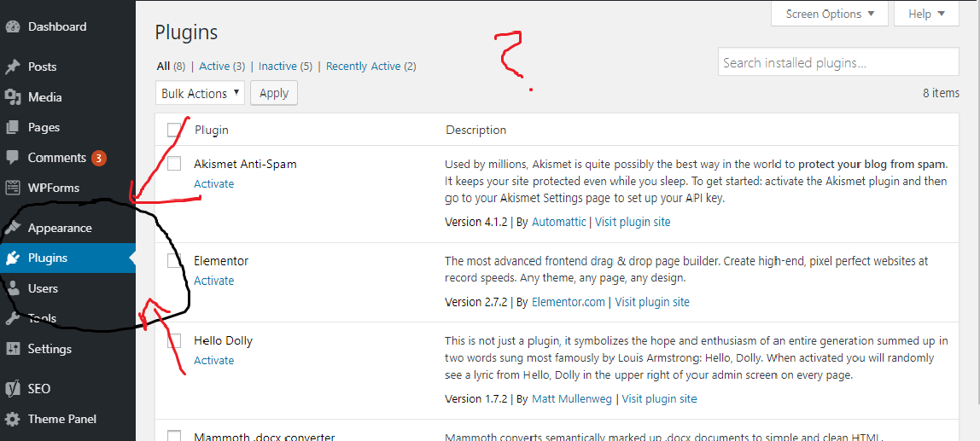Click Version 4.1.2 text
Screen dimensions: 980x441
477,222
